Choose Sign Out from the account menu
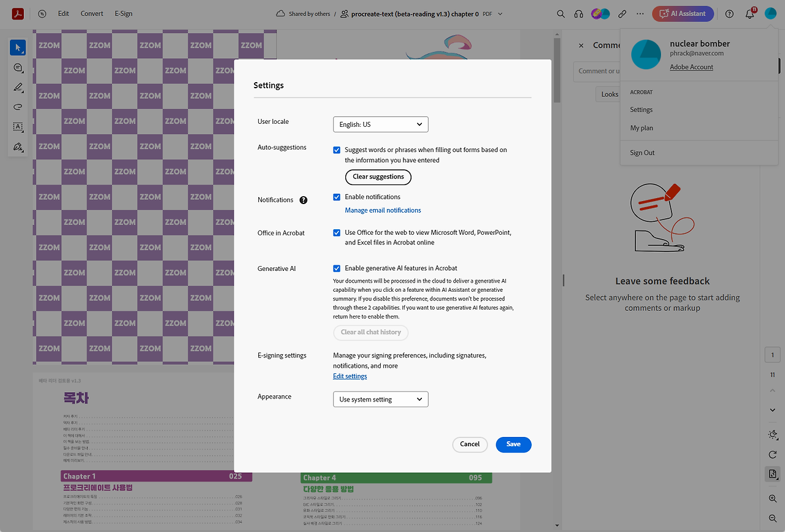The width and height of the screenshot is (785, 532). (642, 153)
